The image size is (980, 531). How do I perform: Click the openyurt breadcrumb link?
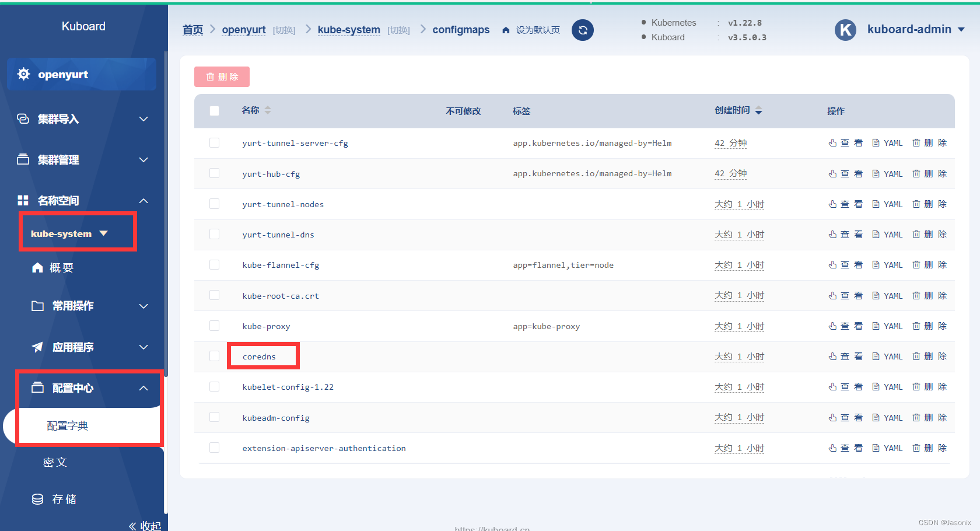pyautogui.click(x=244, y=30)
